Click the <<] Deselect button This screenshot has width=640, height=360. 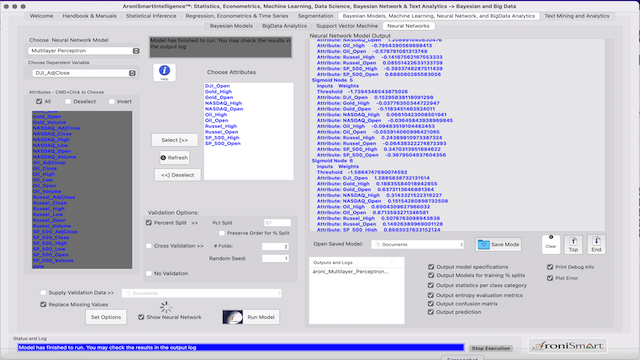coord(178,175)
